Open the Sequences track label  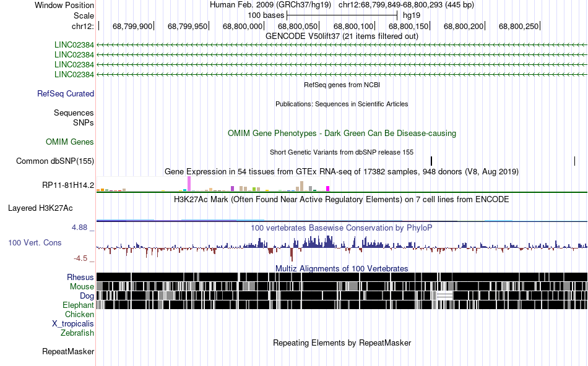tap(74, 113)
